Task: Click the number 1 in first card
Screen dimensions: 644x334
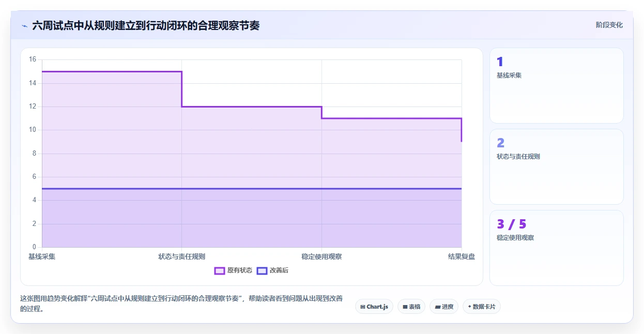Action: coord(500,62)
